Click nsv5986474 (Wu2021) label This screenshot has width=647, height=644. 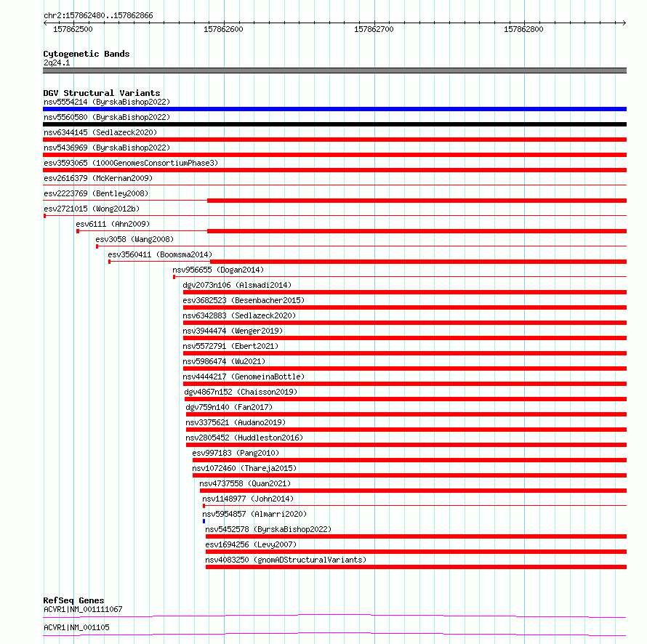(224, 361)
